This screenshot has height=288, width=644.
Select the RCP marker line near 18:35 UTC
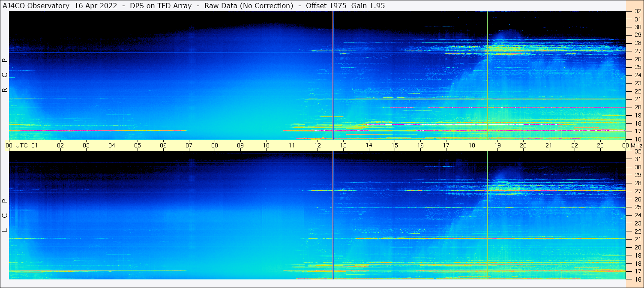(x=487, y=75)
